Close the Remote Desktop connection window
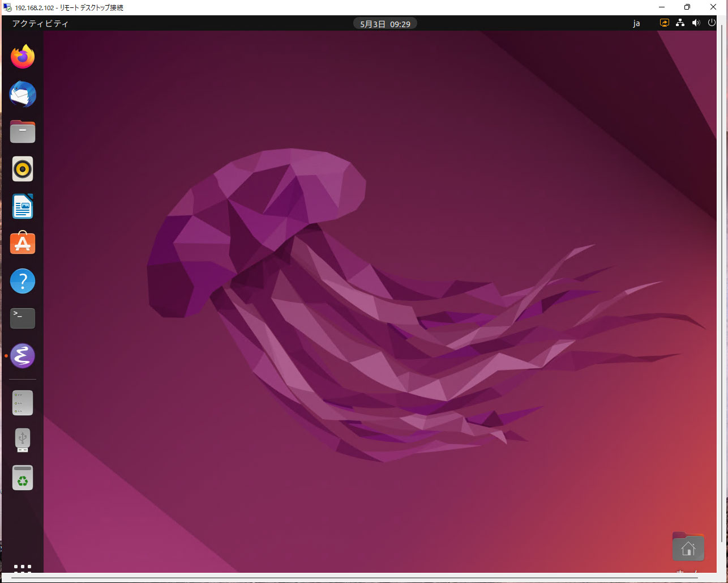The image size is (728, 583). (713, 7)
